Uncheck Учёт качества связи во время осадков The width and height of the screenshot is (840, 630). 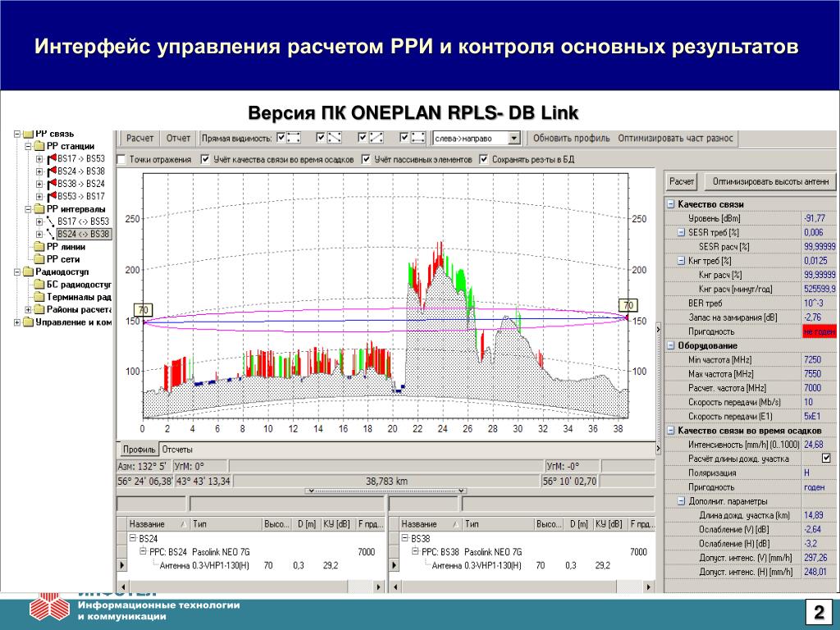[205, 160]
